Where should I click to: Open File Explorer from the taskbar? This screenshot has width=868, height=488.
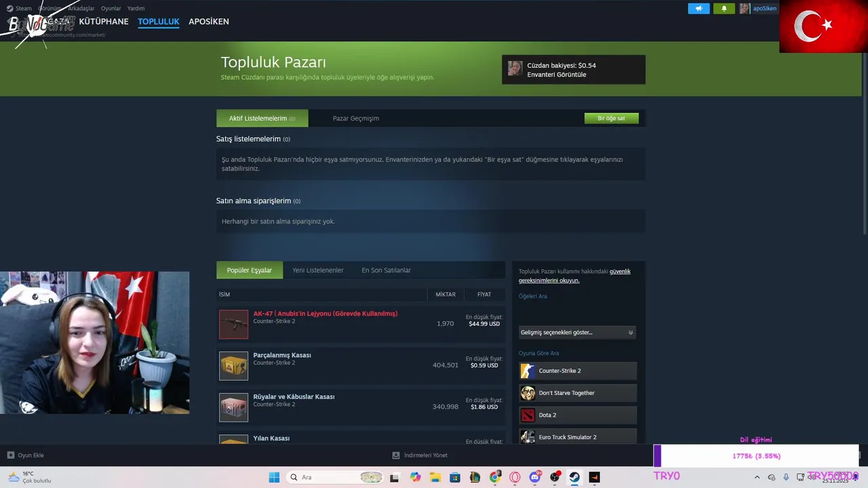435,477
